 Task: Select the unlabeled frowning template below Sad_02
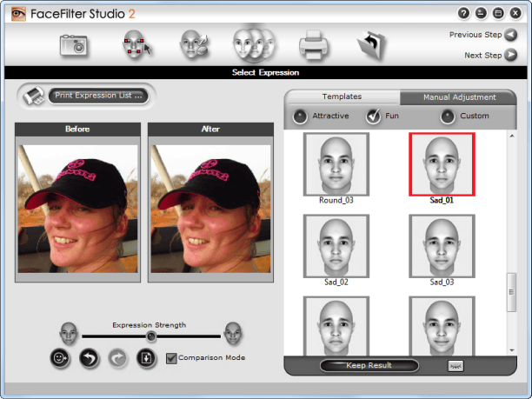click(336, 326)
